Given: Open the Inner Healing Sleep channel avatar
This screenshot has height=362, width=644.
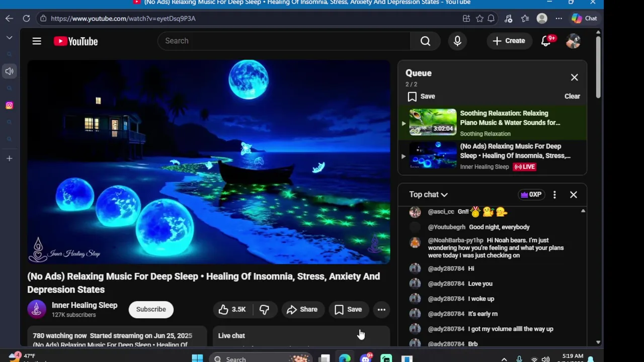Looking at the screenshot, I should click(36, 310).
